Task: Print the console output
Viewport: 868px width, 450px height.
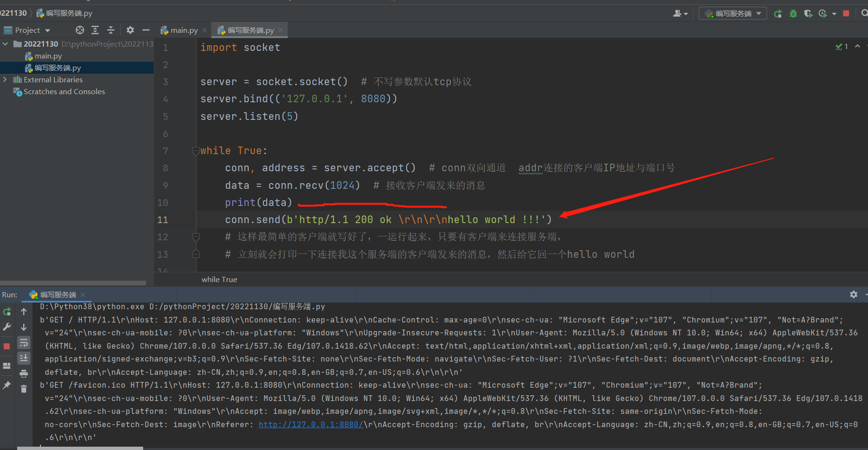Action: click(24, 374)
